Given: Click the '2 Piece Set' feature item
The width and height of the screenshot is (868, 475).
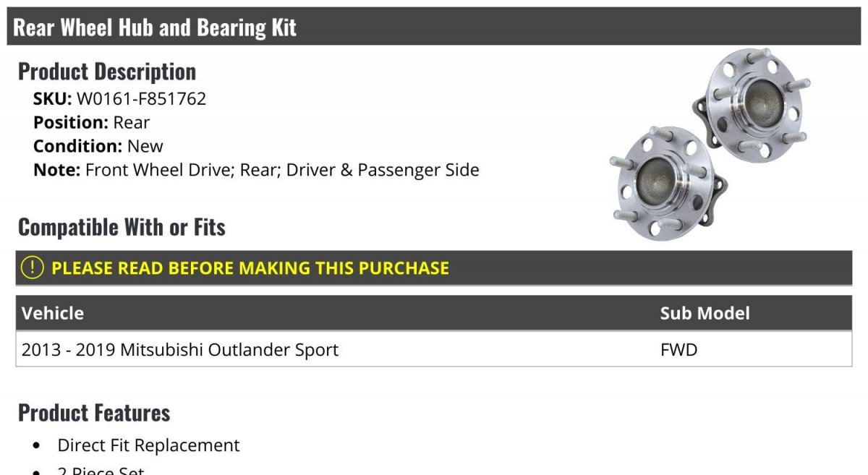Looking at the screenshot, I should [x=101, y=470].
